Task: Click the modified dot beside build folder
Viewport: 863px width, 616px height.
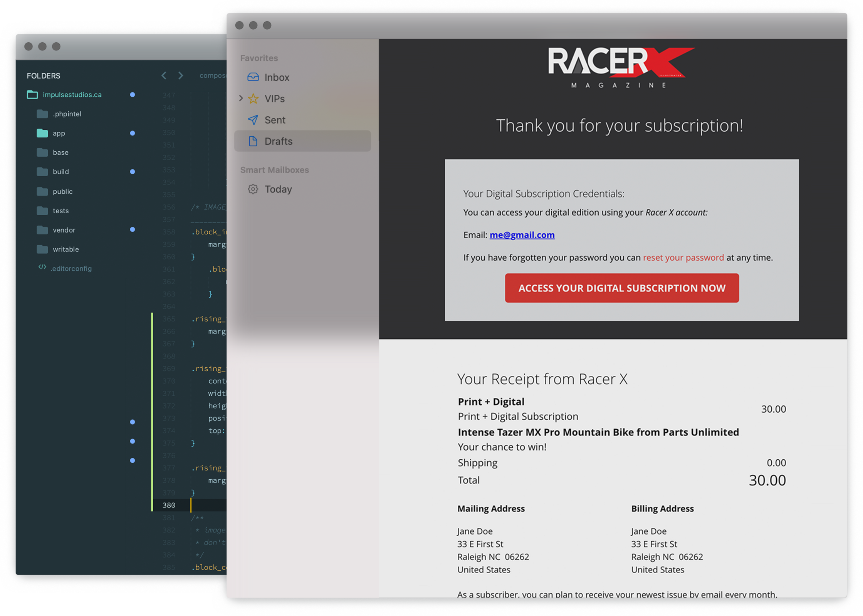Action: click(x=133, y=172)
